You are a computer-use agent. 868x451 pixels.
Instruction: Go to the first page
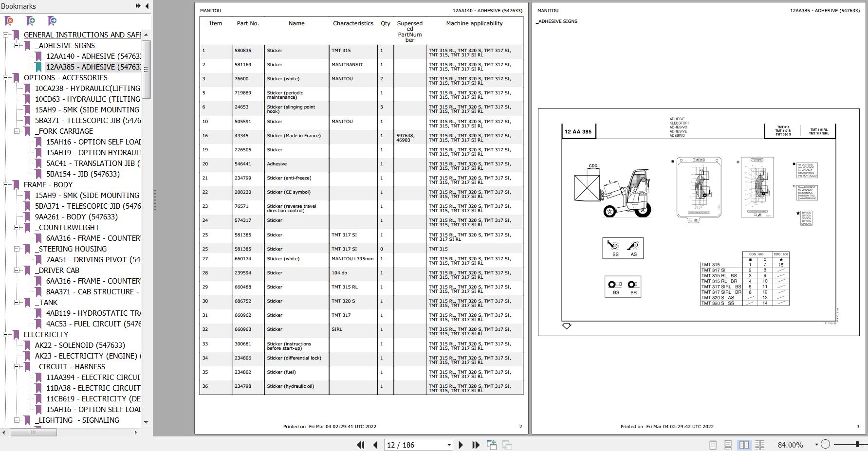click(x=361, y=445)
